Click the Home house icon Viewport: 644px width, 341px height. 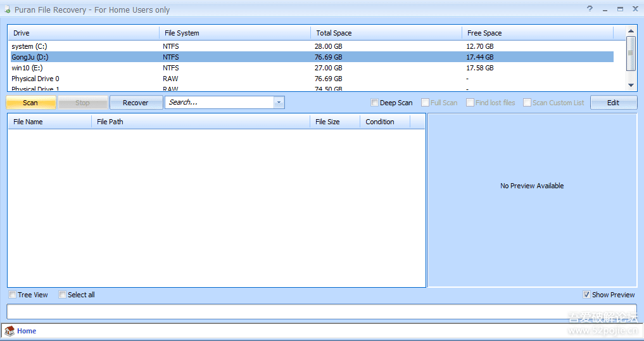point(9,331)
